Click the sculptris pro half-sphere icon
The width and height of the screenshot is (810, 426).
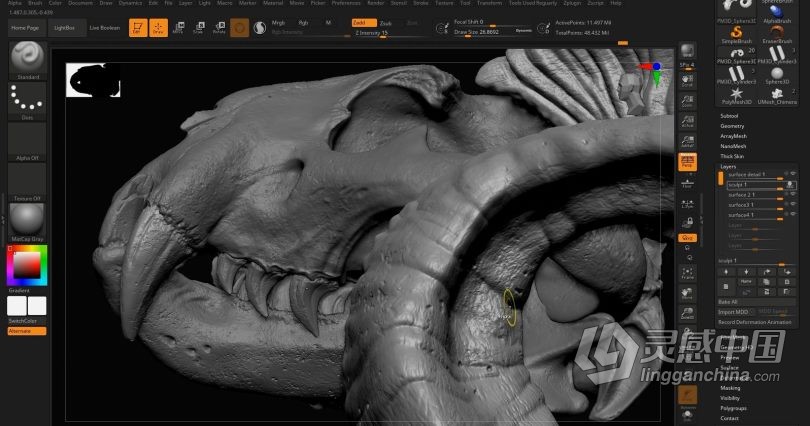coord(260,28)
